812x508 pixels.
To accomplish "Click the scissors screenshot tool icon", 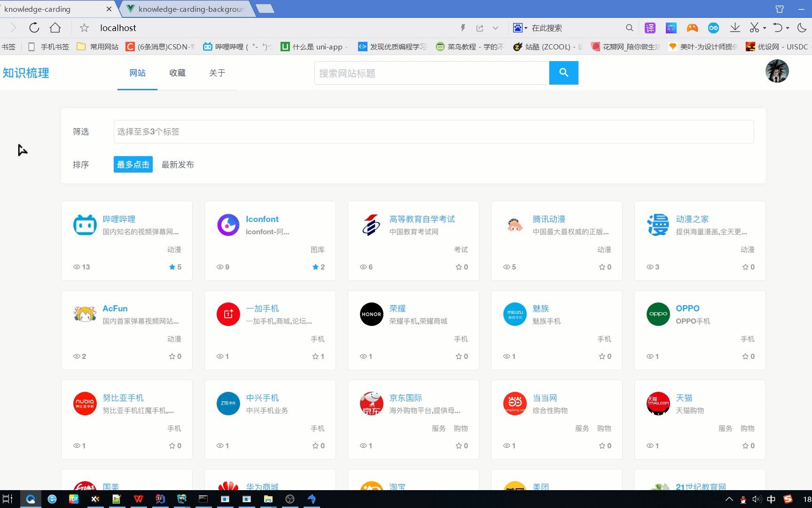I will pos(754,28).
